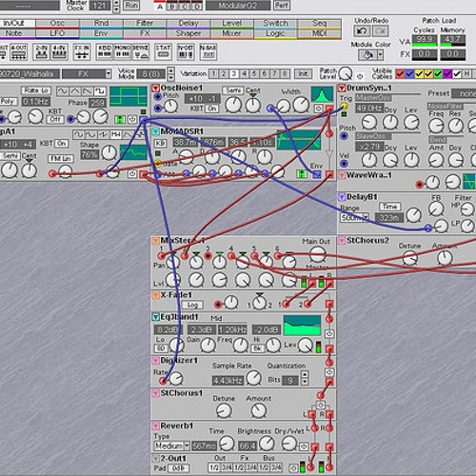Image resolution: width=476 pixels, height=476 pixels.
Task: Collapse the Reverb1 module arrow
Action: [155, 426]
